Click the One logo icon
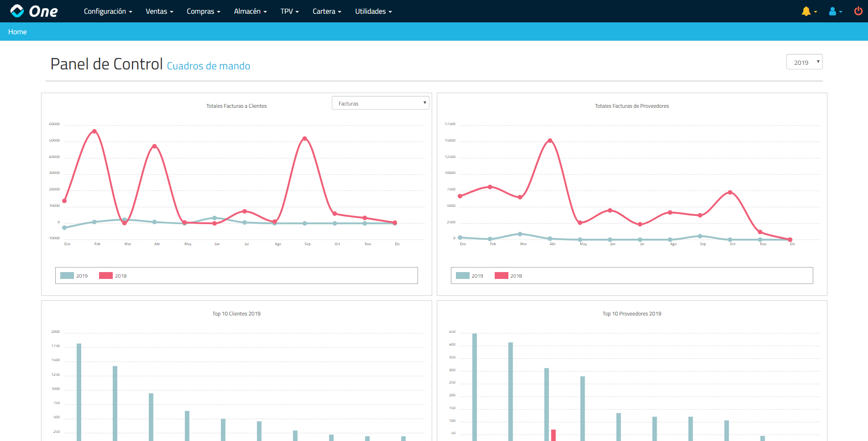Screen dimensions: 868x441 click(x=17, y=11)
